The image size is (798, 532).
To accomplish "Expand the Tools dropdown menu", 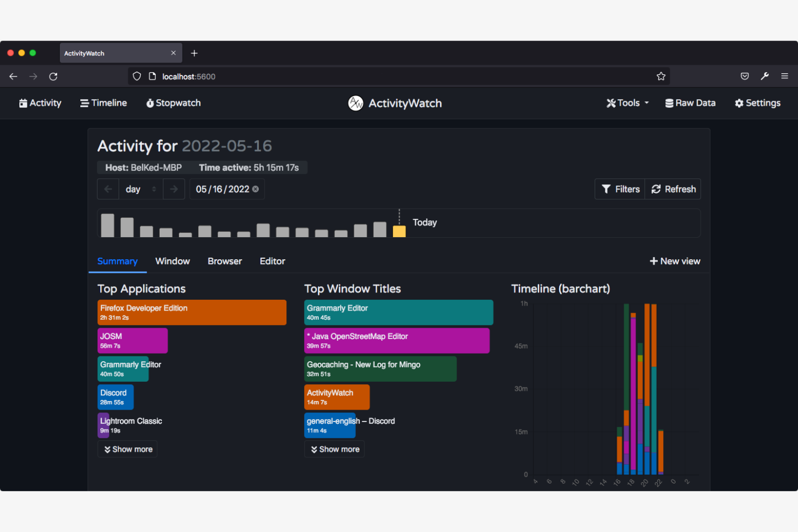I will (x=628, y=103).
